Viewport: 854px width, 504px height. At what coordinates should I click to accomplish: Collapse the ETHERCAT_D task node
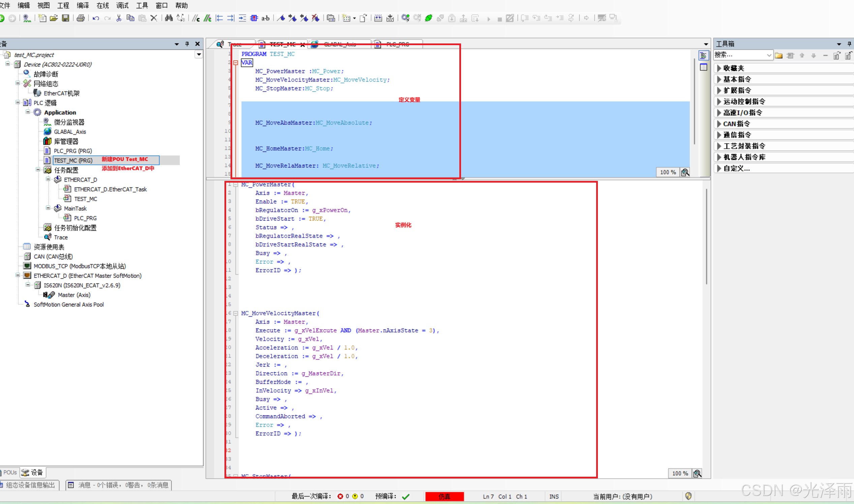click(x=48, y=179)
